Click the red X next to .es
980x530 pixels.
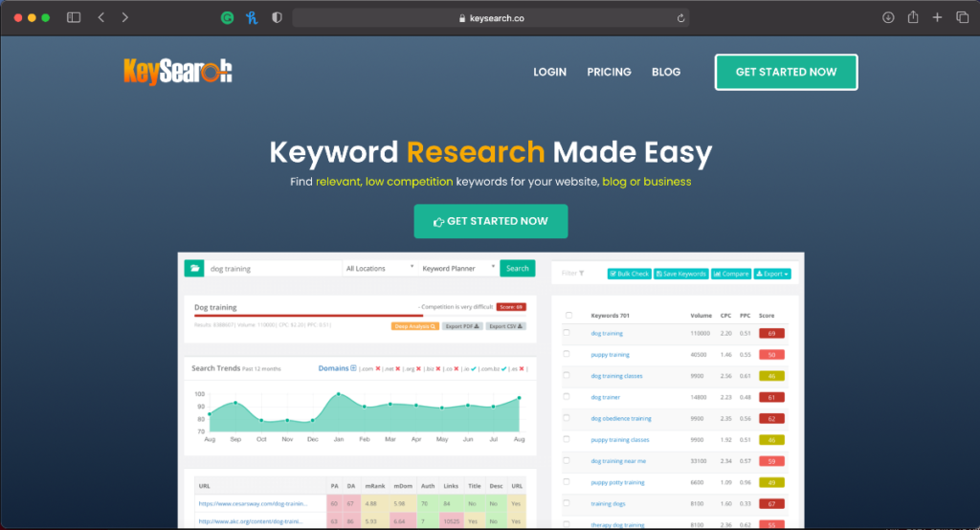(x=522, y=368)
